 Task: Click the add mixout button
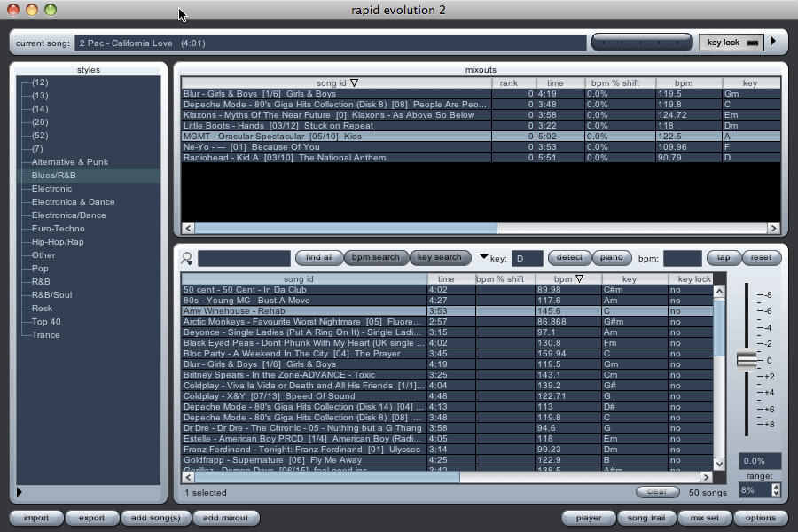pos(225,518)
